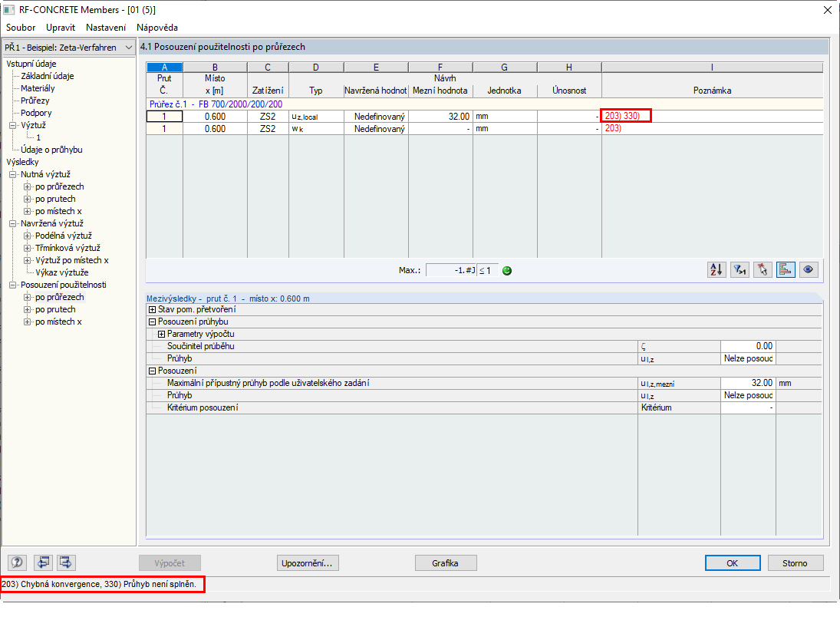Click the Max. value input field

[x=451, y=271]
